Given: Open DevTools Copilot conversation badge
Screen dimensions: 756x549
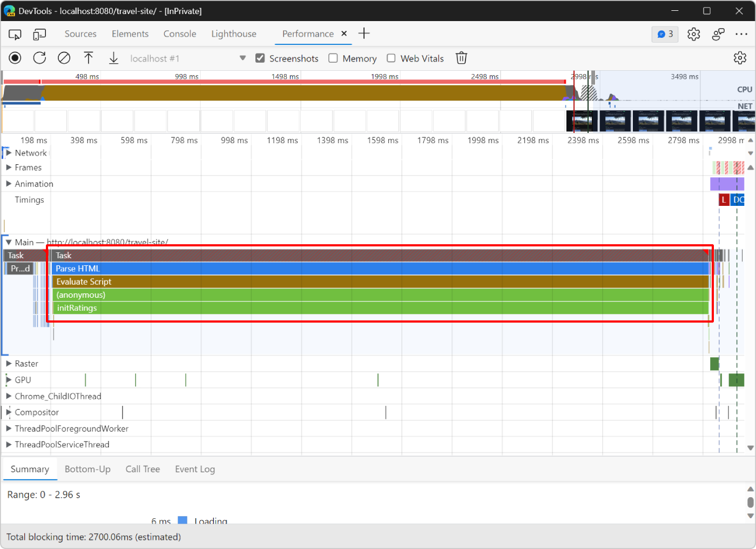Looking at the screenshot, I should click(664, 34).
